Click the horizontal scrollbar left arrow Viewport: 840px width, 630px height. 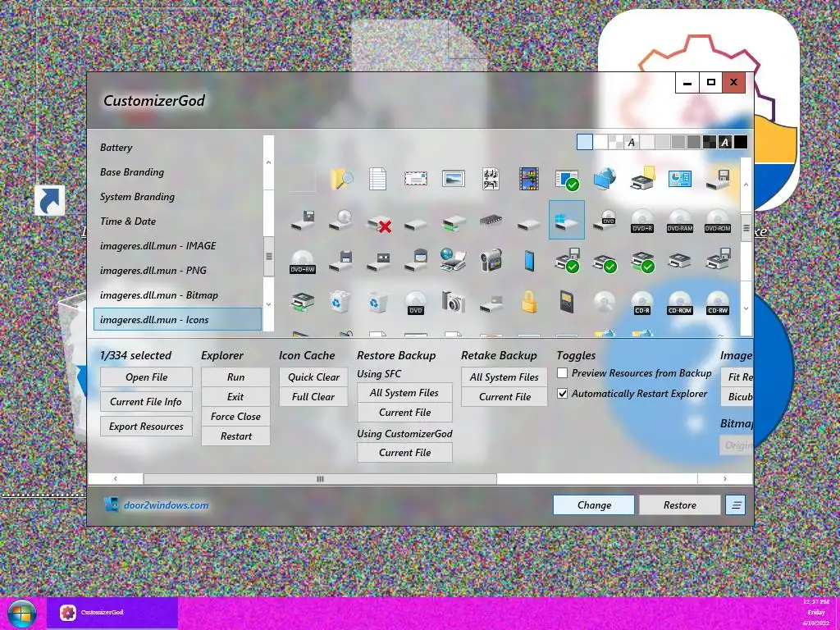pos(115,478)
